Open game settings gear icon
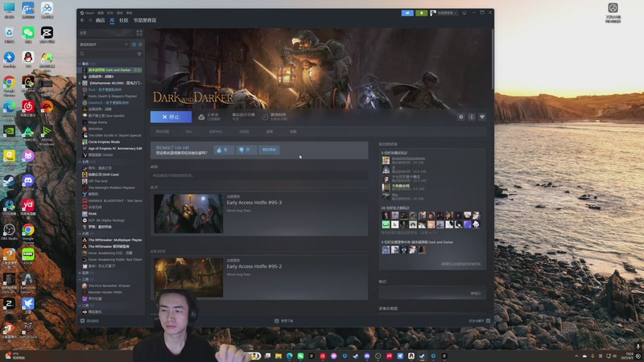The width and height of the screenshot is (644, 362). pos(460,117)
